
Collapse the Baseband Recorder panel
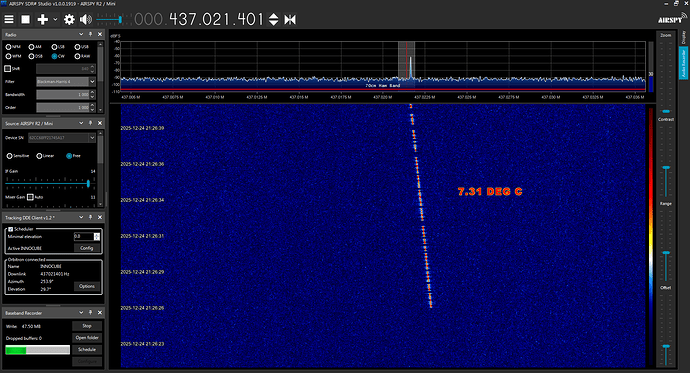pos(81,312)
